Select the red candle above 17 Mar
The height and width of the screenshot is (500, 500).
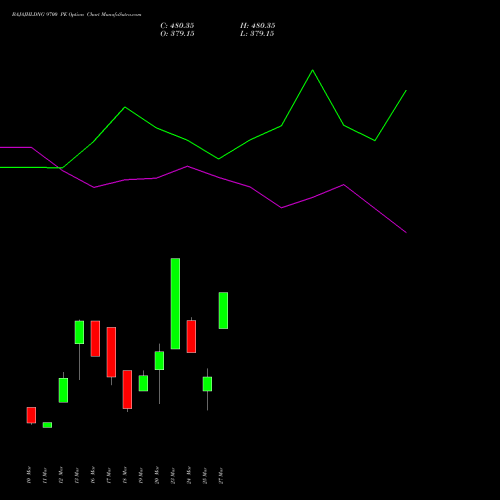[x=111, y=352]
